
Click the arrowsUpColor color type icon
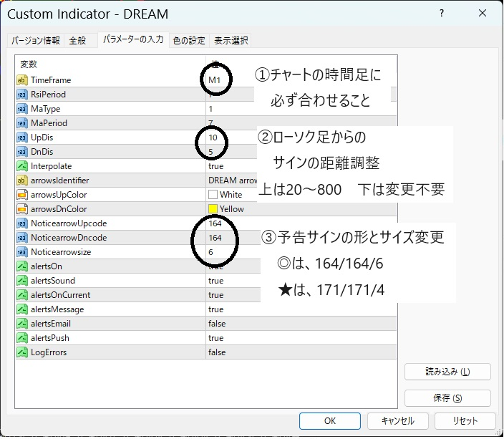(x=22, y=195)
